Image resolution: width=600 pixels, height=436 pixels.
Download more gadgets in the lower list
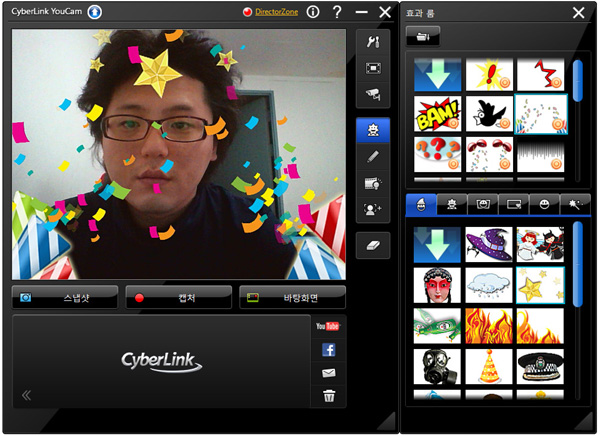[x=437, y=245]
